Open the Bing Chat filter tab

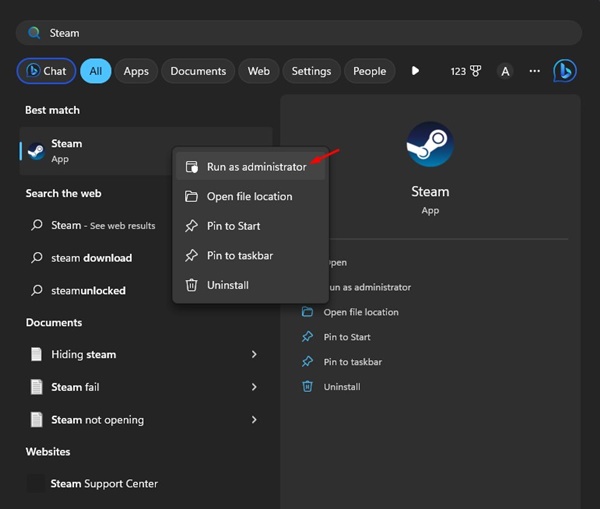tap(46, 71)
